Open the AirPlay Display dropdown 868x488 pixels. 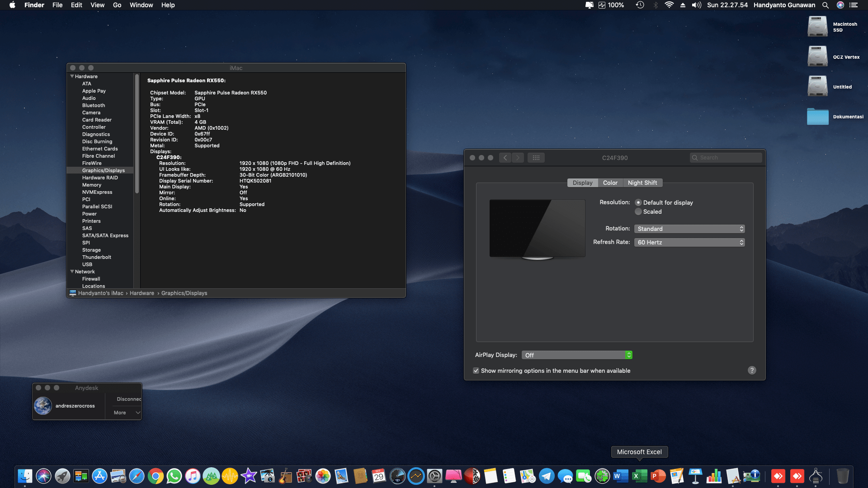[576, 355]
